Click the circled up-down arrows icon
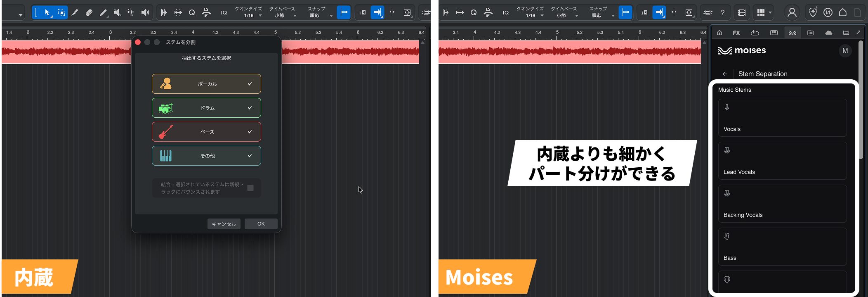 tap(828, 13)
